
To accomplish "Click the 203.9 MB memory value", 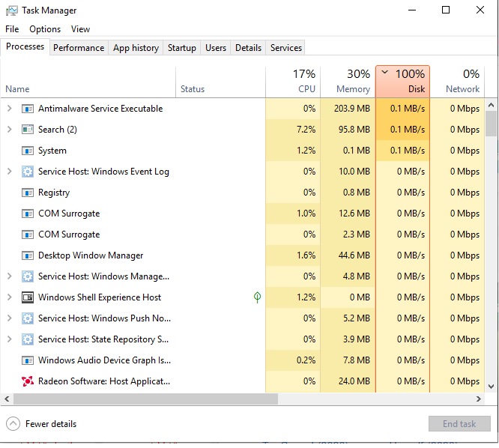I will point(352,109).
